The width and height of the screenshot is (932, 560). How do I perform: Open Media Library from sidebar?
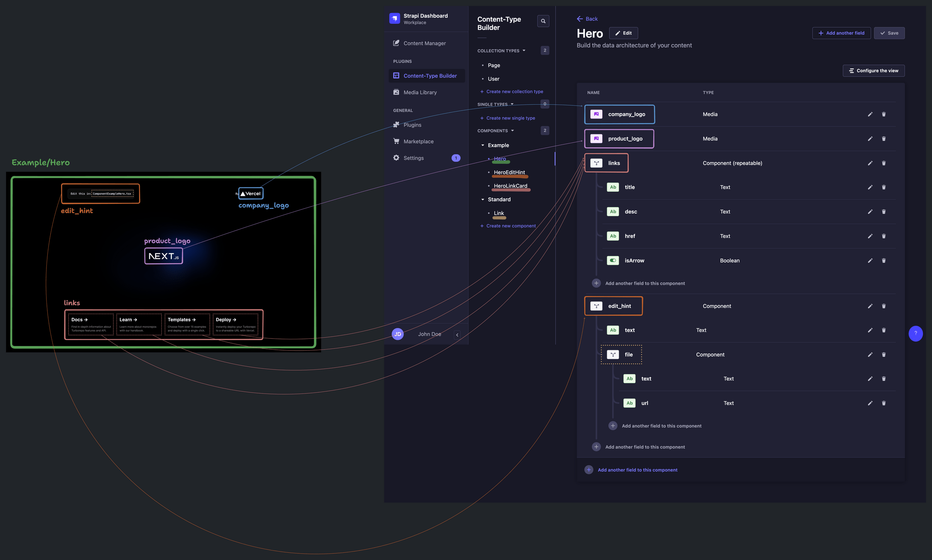420,93
